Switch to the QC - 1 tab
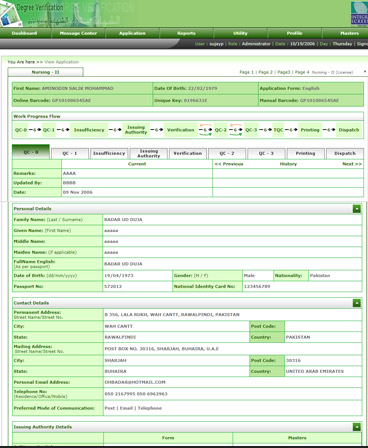This screenshot has width=368, height=448. coord(70,153)
